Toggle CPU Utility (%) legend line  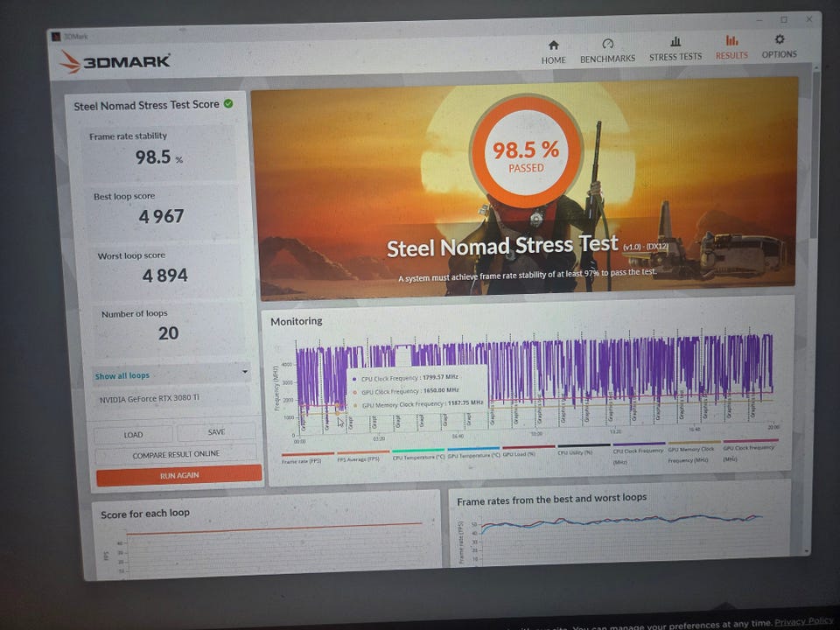pos(584,450)
